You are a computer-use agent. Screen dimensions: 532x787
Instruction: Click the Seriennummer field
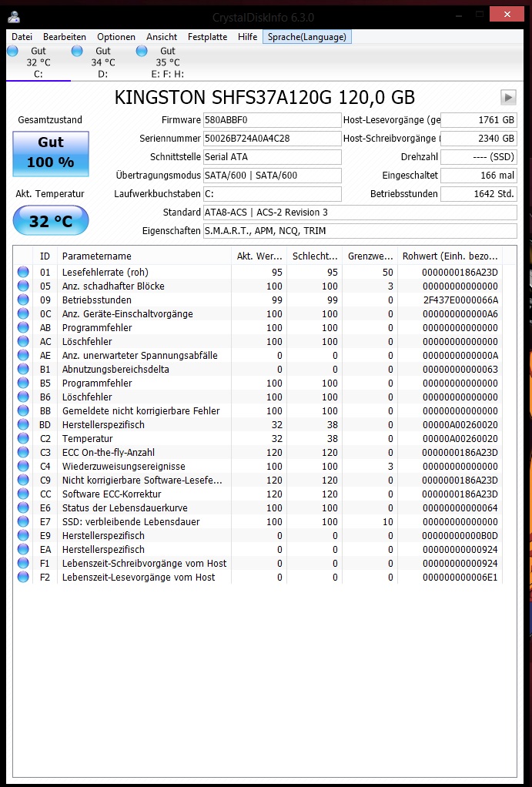pyautogui.click(x=272, y=139)
